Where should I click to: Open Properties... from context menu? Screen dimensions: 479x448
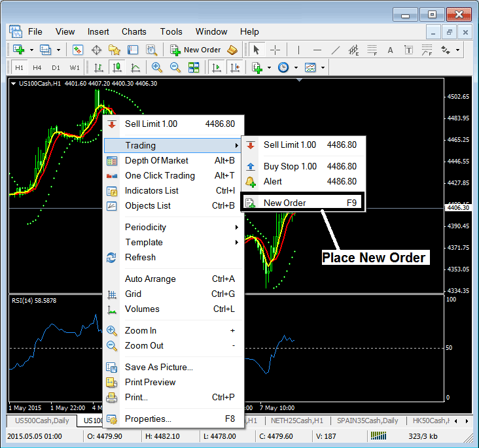tap(173, 419)
